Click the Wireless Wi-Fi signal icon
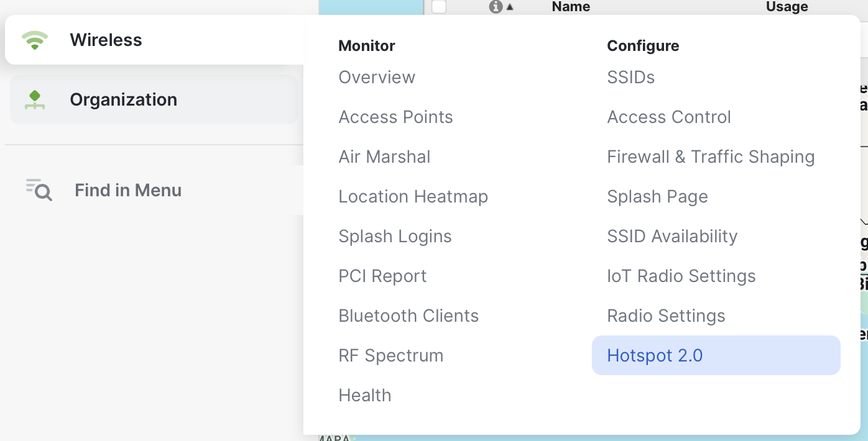 [34, 40]
